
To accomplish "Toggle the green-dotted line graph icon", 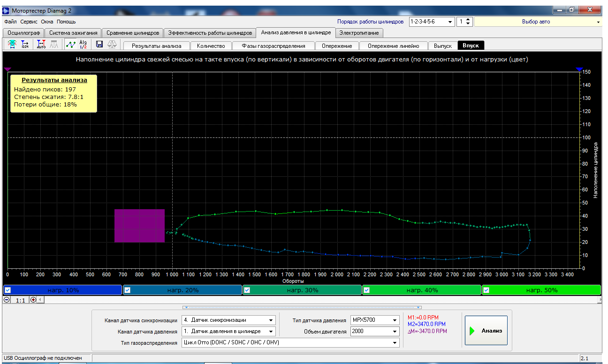I will [70, 44].
